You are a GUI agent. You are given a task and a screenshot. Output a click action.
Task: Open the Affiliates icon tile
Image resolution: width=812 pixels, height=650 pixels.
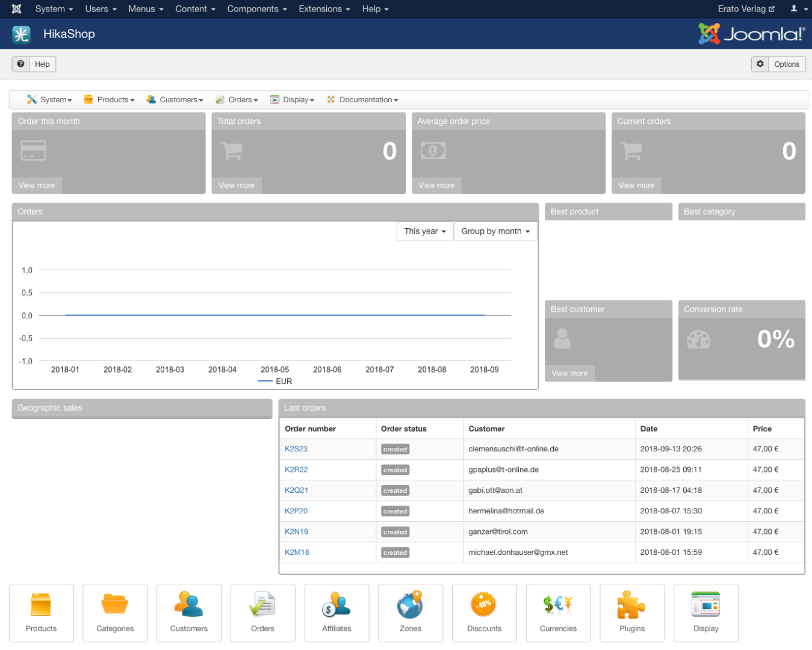pyautogui.click(x=336, y=613)
